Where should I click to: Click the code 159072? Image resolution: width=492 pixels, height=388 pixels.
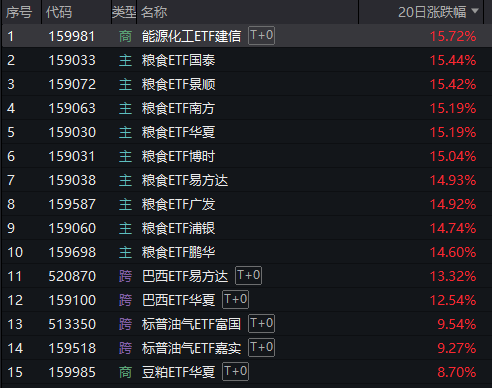72,84
